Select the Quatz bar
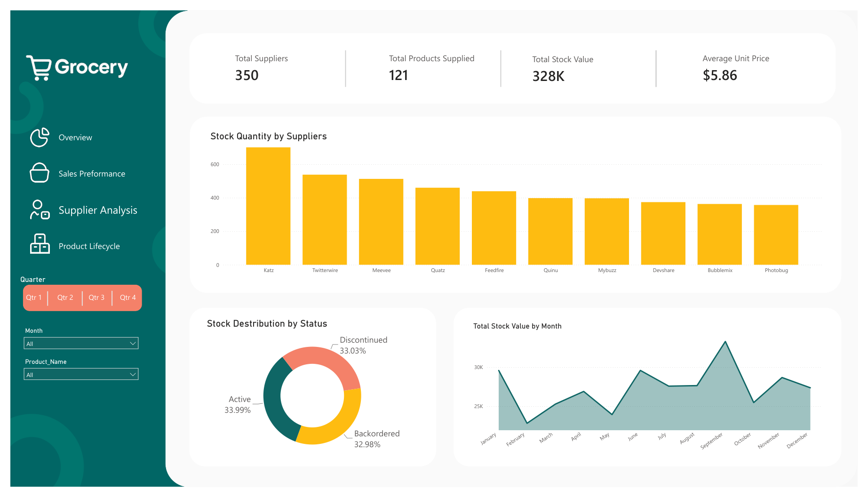 (438, 226)
